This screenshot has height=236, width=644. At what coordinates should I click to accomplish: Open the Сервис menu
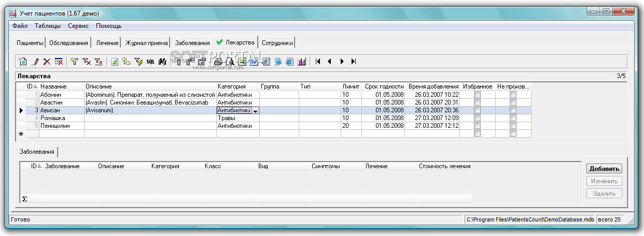tap(78, 26)
